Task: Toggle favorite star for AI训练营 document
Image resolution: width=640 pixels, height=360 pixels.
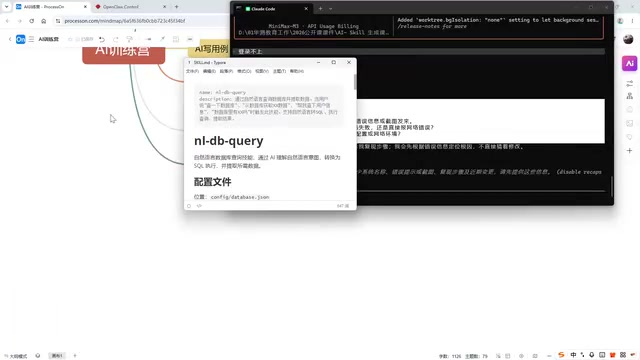Action: point(70,39)
